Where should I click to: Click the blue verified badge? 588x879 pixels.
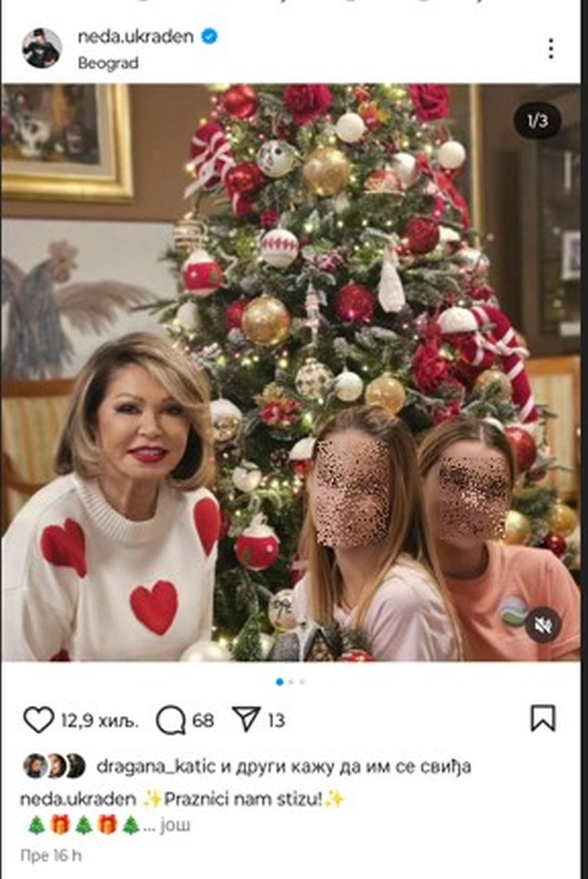[209, 36]
